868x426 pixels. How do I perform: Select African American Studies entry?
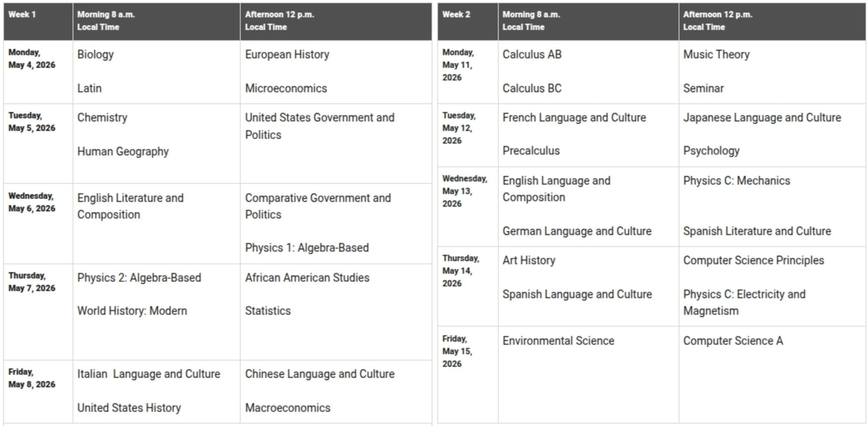coord(307,278)
